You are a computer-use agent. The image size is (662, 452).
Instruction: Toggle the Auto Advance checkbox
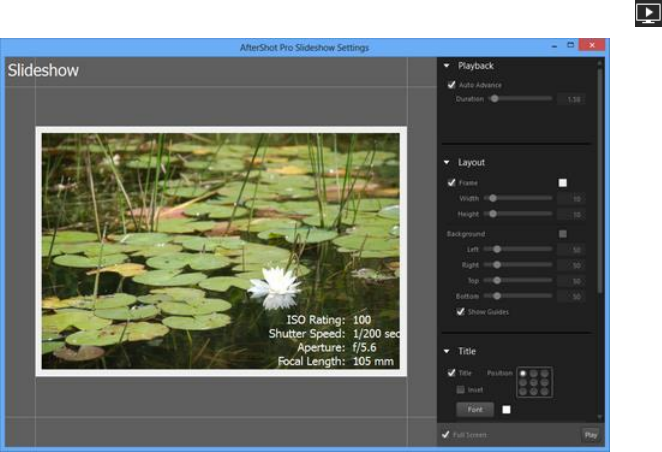click(452, 85)
